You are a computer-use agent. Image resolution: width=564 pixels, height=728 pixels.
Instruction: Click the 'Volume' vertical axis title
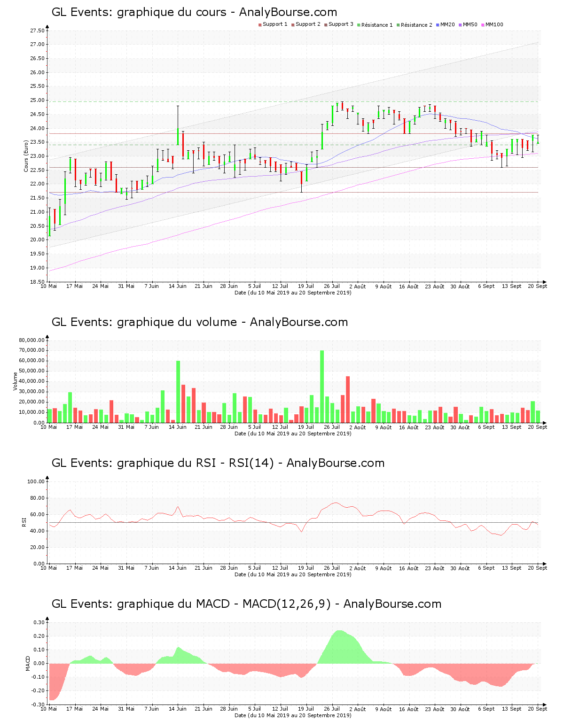click(x=16, y=381)
